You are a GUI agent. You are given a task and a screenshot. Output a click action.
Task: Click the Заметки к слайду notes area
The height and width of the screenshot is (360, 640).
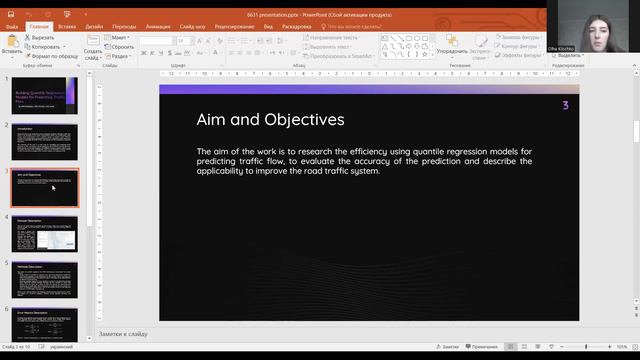123,334
